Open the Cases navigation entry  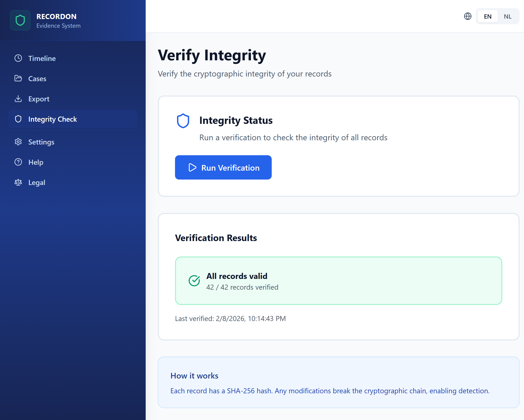[37, 78]
